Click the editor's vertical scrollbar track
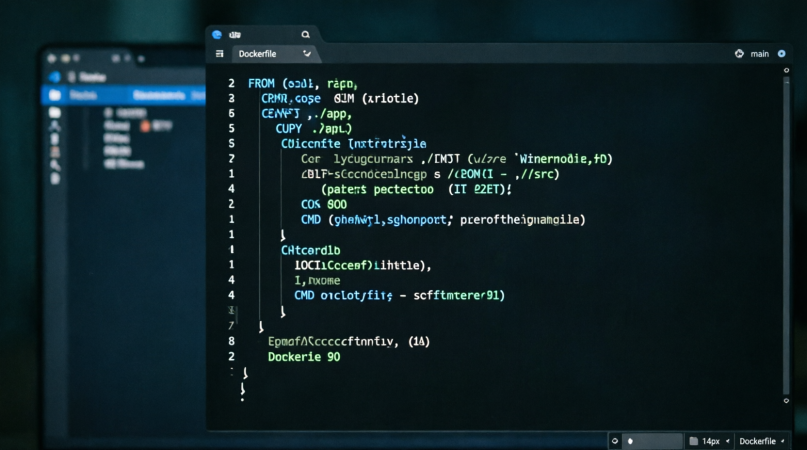The height and width of the screenshot is (450, 807). click(x=786, y=235)
